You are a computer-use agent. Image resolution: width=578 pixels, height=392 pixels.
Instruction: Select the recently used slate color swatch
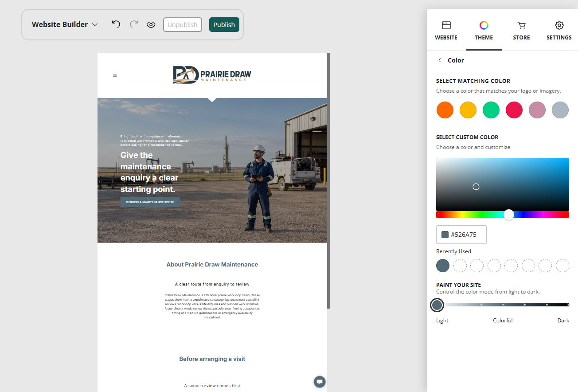click(443, 266)
